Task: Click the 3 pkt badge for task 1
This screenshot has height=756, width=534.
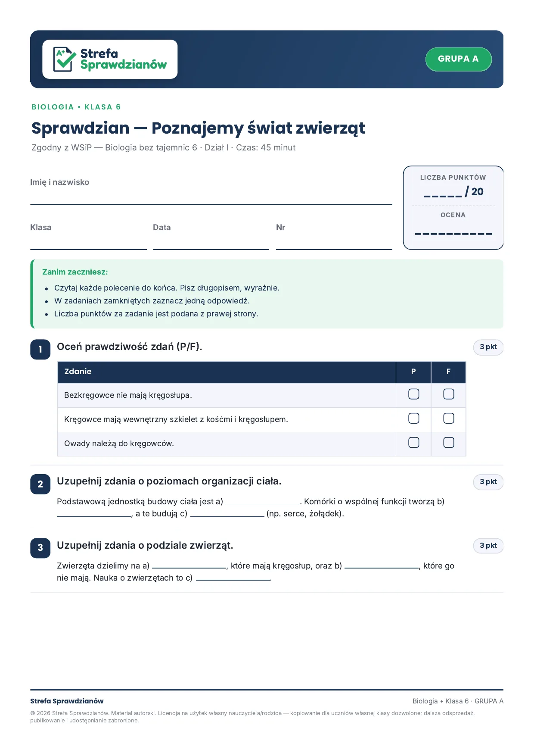Action: click(488, 347)
